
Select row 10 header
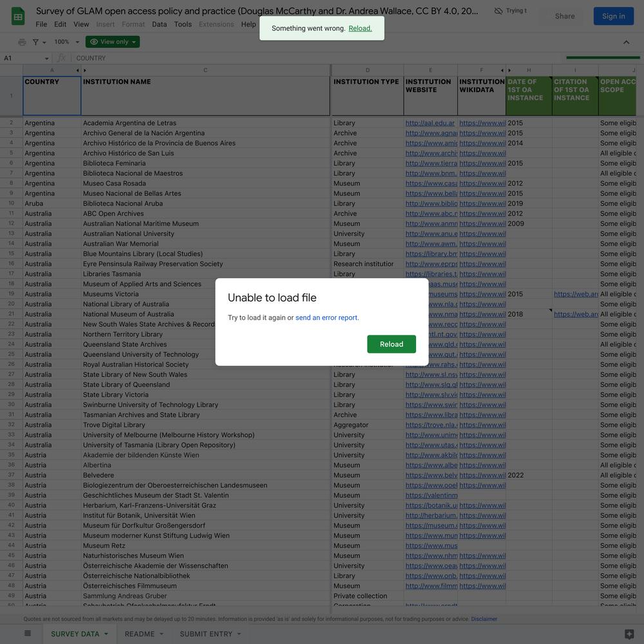[11, 204]
